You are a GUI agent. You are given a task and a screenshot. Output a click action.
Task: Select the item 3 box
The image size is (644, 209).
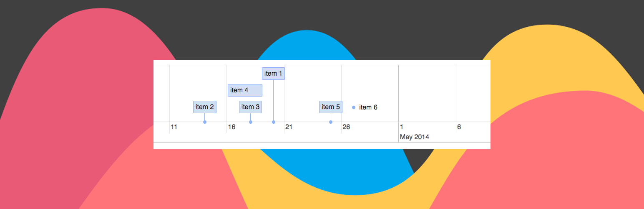[250, 107]
